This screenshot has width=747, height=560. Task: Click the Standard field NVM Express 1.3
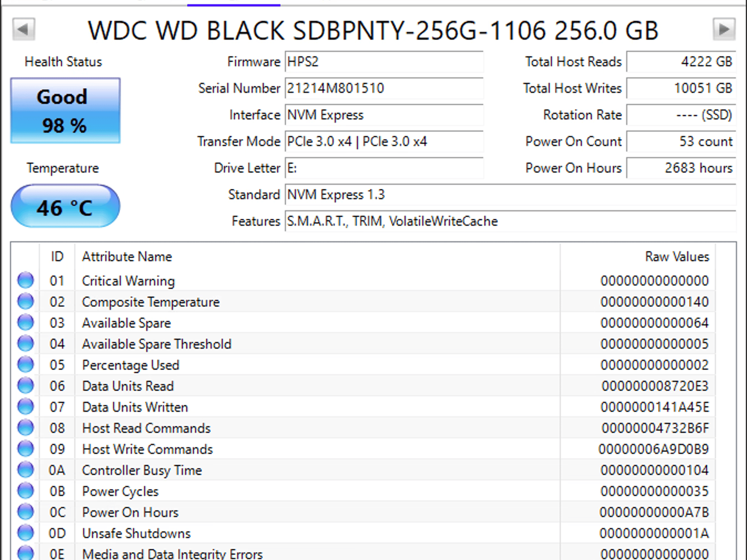pyautogui.click(x=510, y=195)
